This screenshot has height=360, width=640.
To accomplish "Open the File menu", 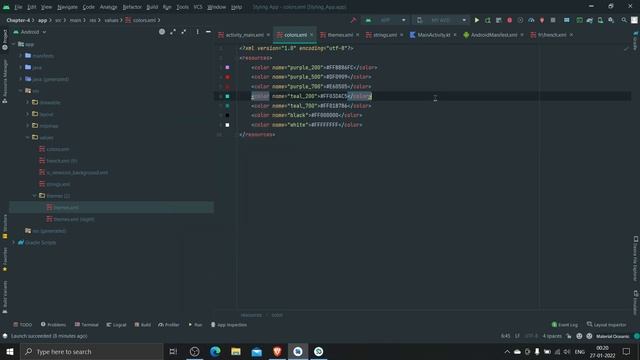I will [x=18, y=7].
